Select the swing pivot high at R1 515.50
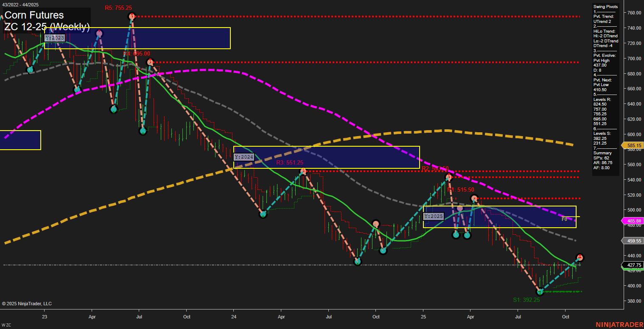Screen dimensions: 644x329 coord(474,198)
